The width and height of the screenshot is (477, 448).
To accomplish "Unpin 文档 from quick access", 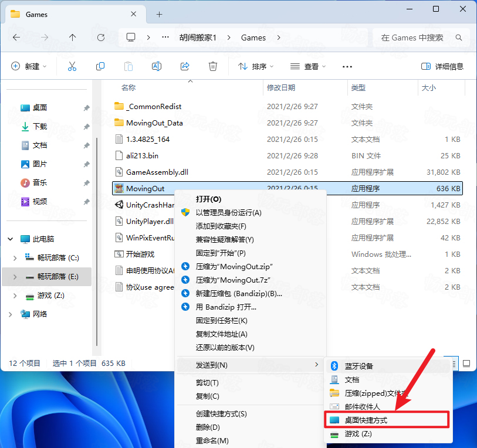I will (87, 145).
